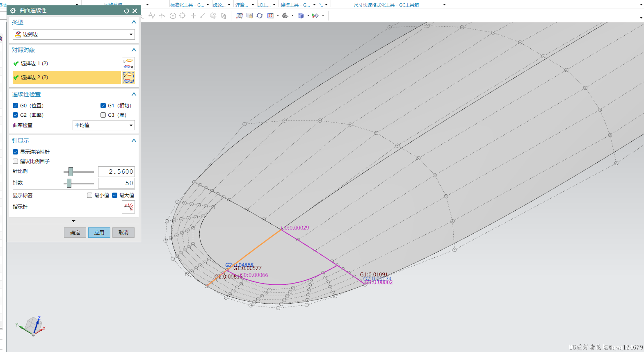Open the 齿轮 toolbar tab
644x352 pixels.
pos(219,5)
